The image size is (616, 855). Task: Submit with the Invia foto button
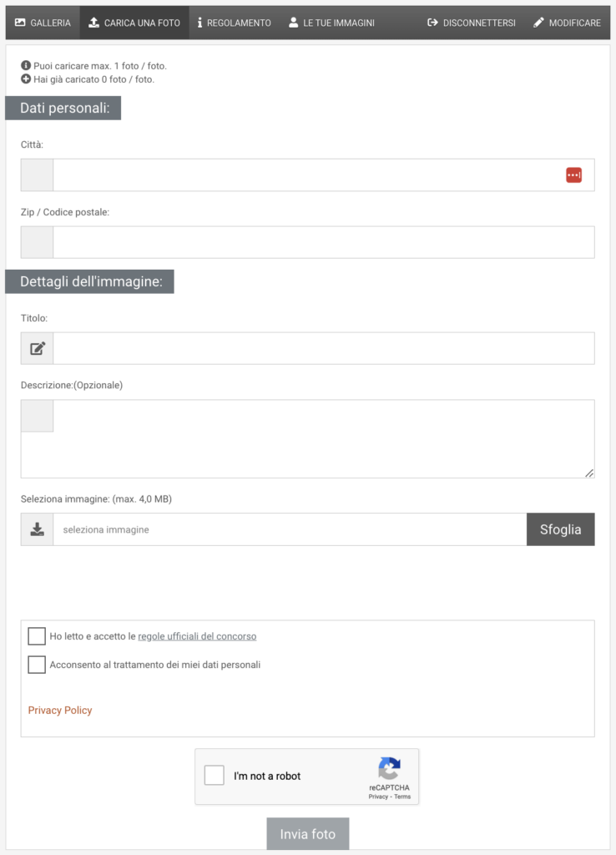click(x=308, y=834)
